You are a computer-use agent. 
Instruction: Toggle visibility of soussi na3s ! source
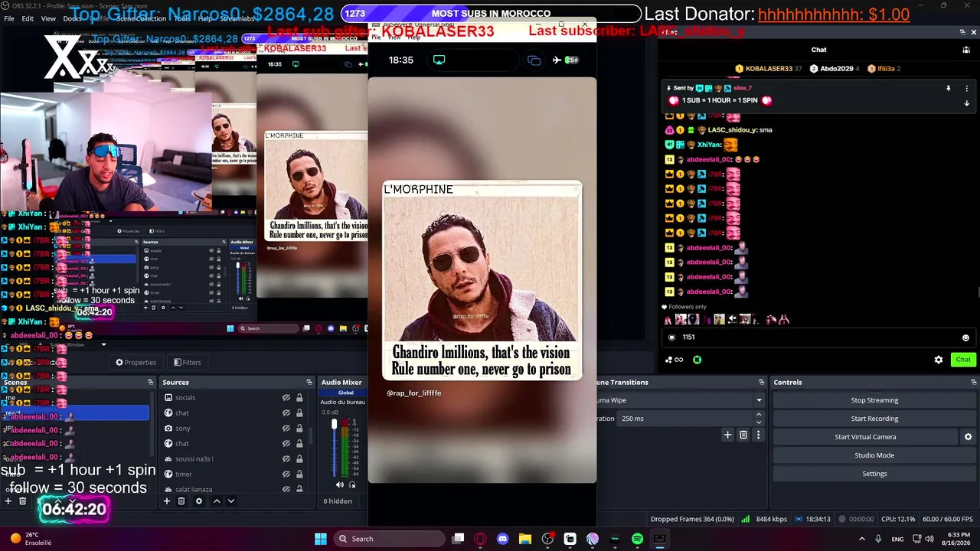coord(286,459)
